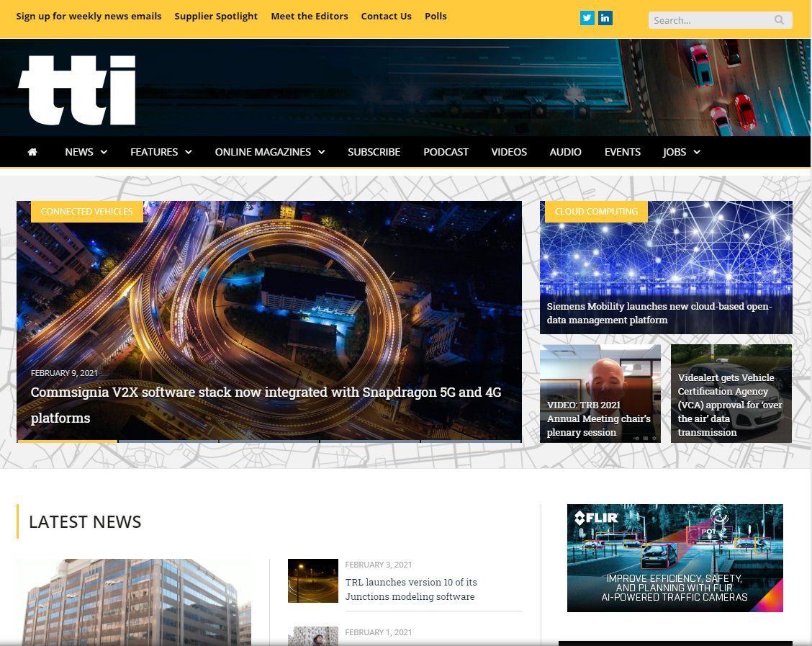Open the Twitter social icon

[587, 18]
